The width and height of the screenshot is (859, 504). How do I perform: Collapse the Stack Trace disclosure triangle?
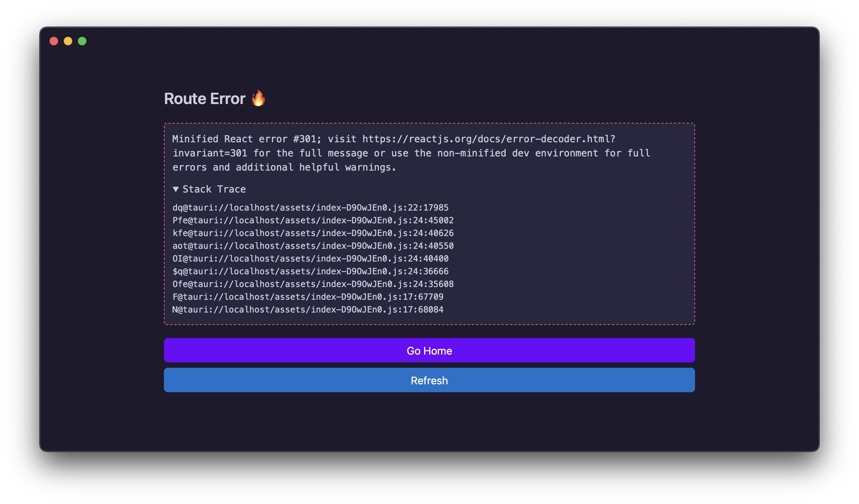pyautogui.click(x=176, y=189)
